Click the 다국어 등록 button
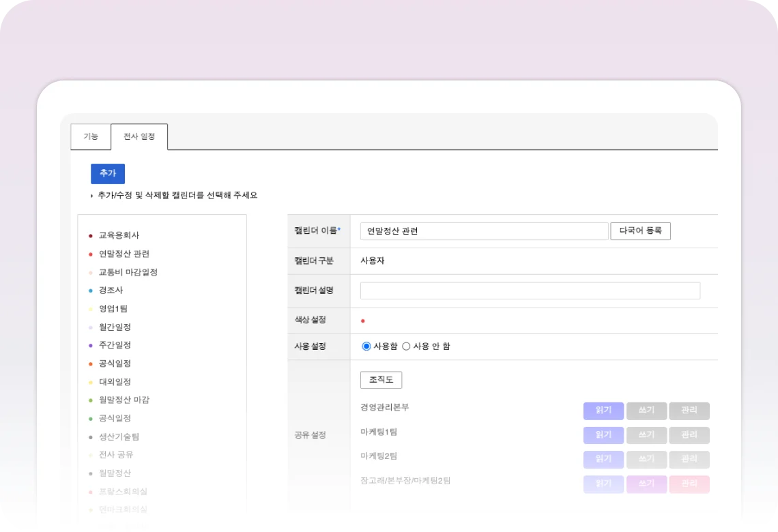This screenshot has height=532, width=778. pyautogui.click(x=640, y=231)
